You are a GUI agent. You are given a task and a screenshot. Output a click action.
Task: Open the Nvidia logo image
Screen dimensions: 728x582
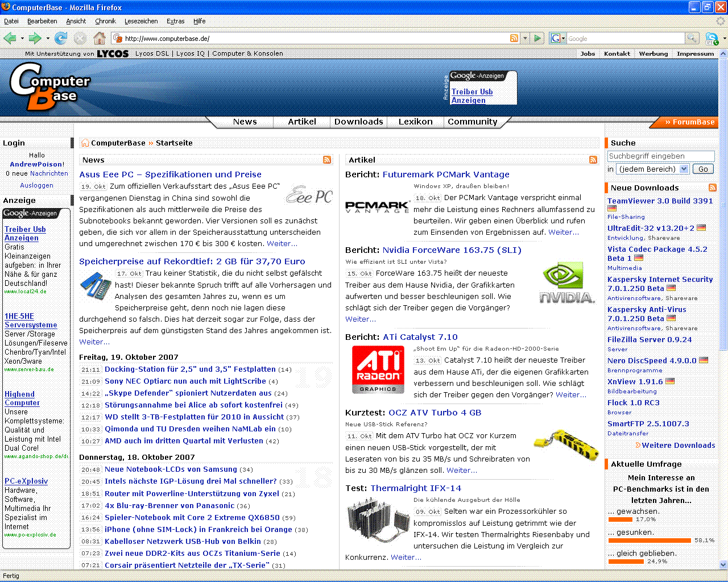566,282
